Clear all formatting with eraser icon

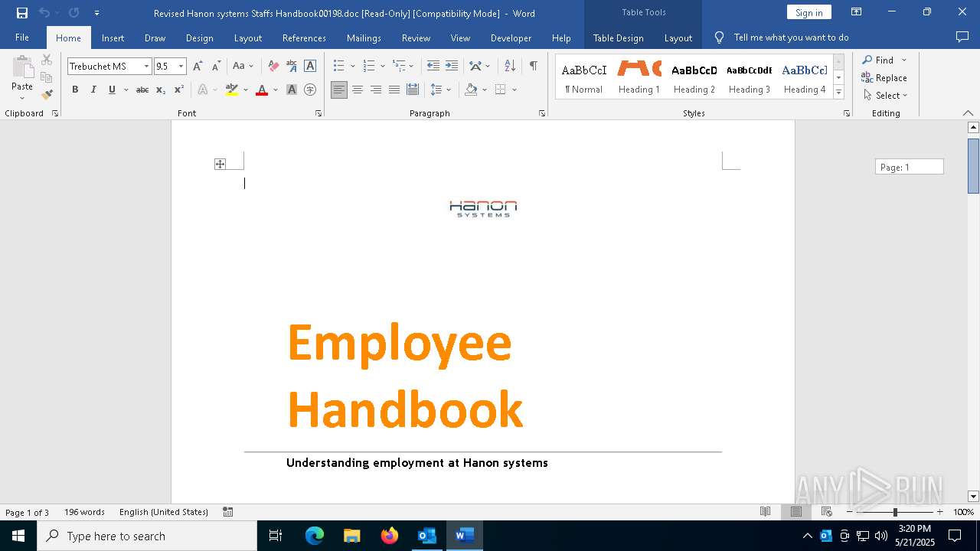pos(273,67)
